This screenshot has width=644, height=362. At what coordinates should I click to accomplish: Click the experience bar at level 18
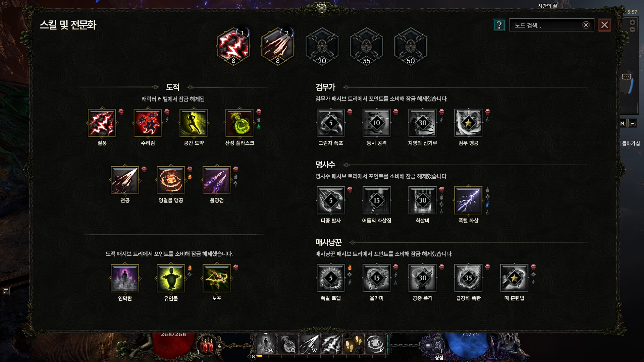(x=320, y=357)
